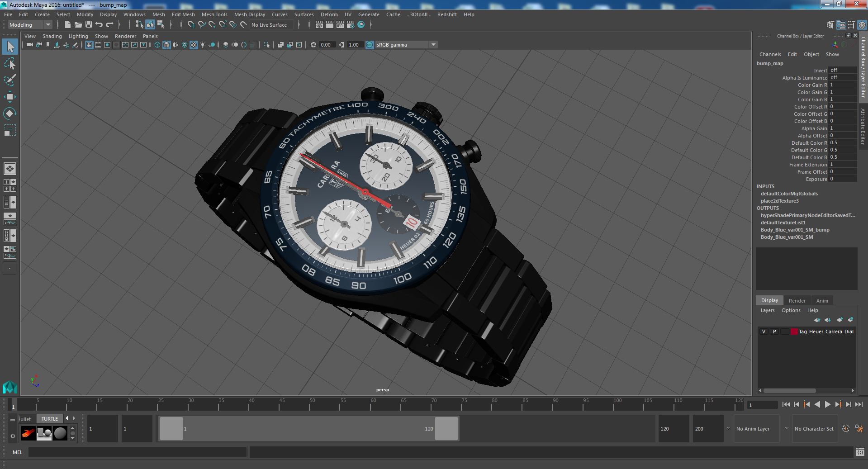Create a new scene with the file icon

coord(67,25)
